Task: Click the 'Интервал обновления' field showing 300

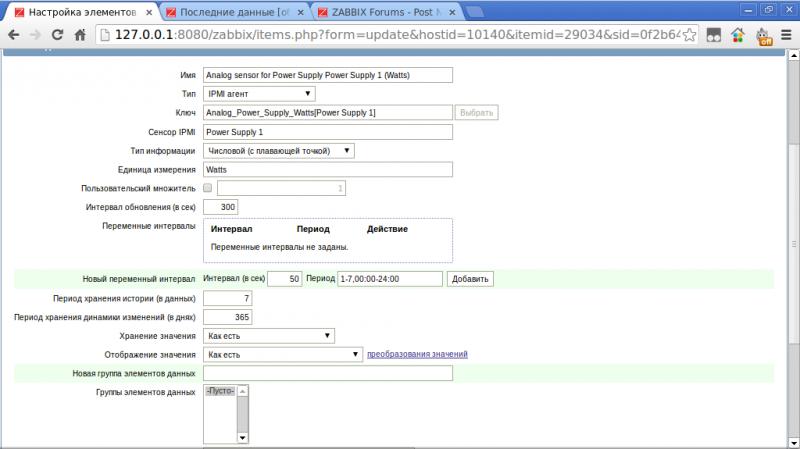Action: [220, 207]
